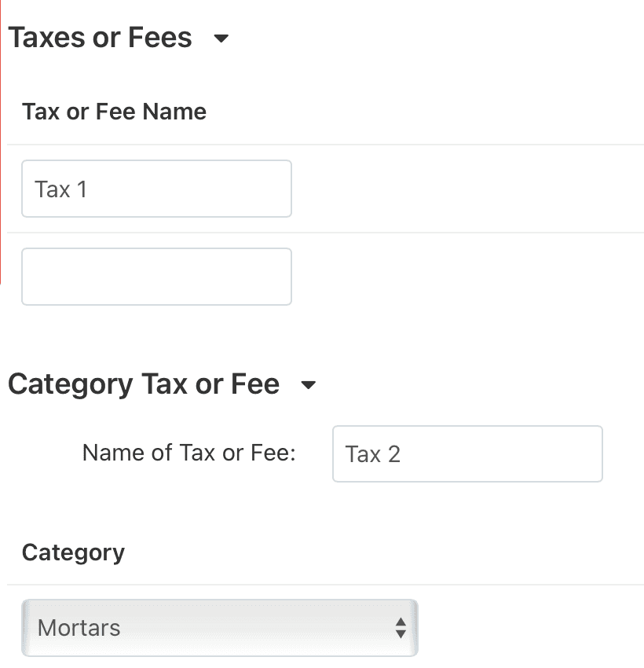Click the divider line under Category header
This screenshot has height=668, width=644.
(325, 585)
